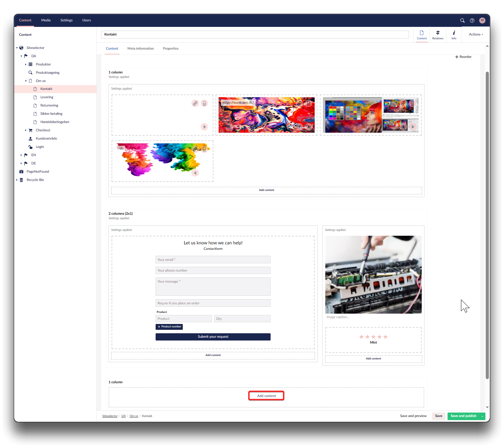Open the help question mark icon
Viewport: 504px width, 447px height.
(x=472, y=20)
